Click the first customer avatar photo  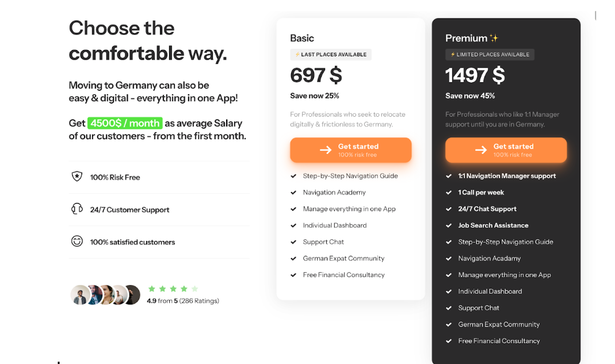(80, 295)
